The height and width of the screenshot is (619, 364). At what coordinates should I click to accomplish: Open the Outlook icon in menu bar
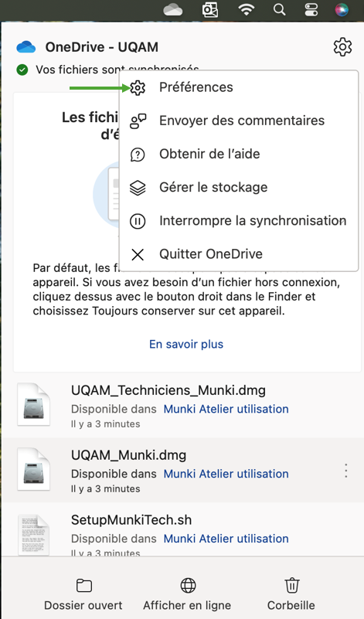pyautogui.click(x=210, y=9)
